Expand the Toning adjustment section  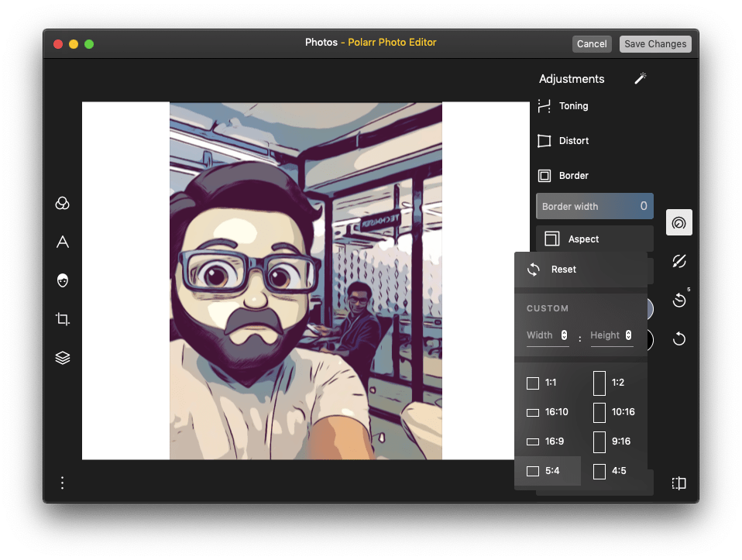(x=573, y=106)
